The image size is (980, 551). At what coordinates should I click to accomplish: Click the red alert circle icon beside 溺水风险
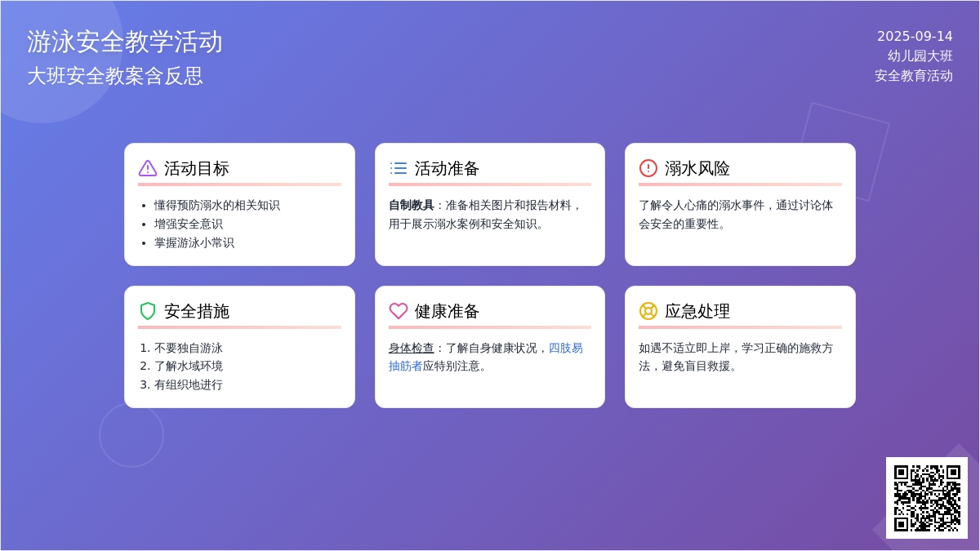tap(648, 168)
